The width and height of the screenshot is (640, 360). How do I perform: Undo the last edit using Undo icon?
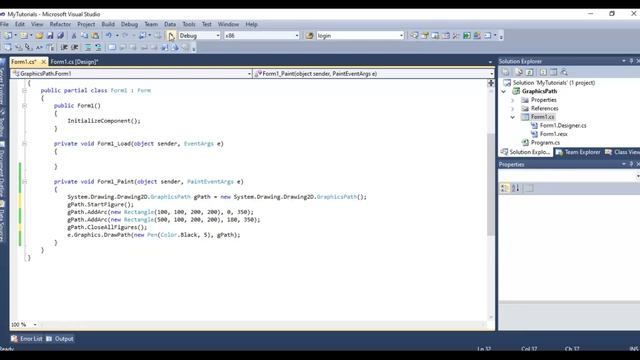[x=109, y=36]
